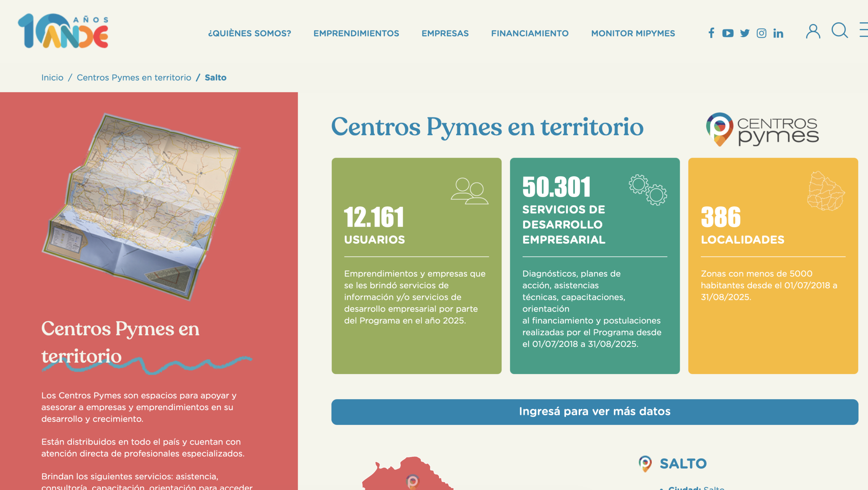Open the Empresas menu item

[445, 33]
